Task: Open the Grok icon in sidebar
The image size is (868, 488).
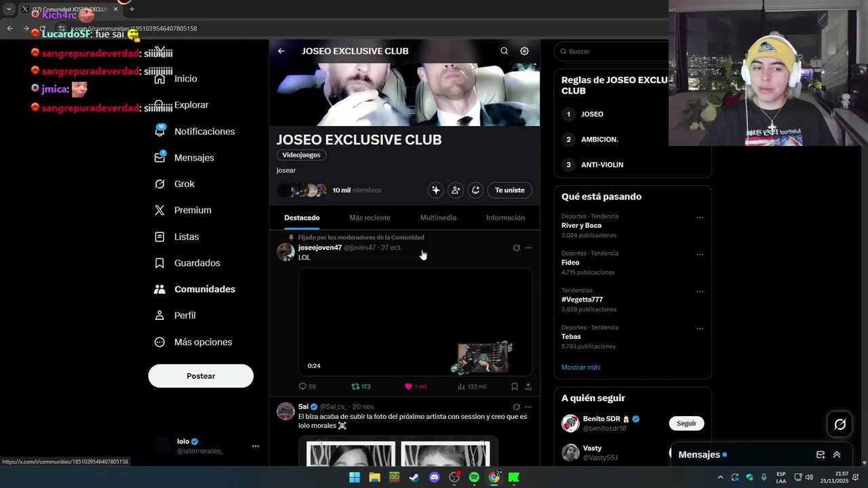Action: (159, 184)
